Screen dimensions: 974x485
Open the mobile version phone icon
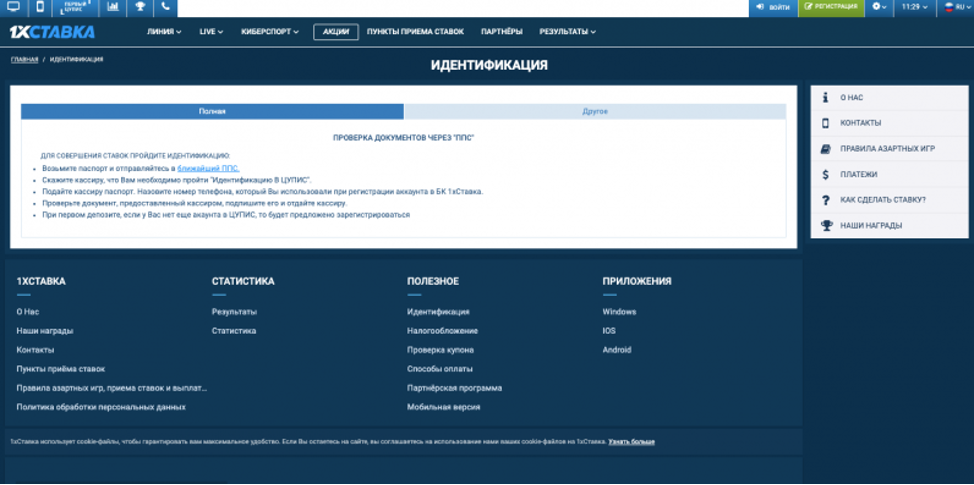point(40,7)
